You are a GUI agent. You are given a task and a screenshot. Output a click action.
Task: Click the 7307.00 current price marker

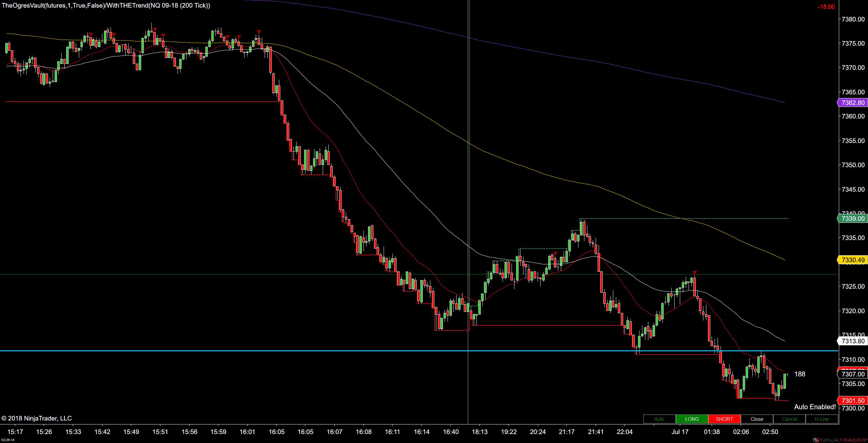click(x=852, y=374)
